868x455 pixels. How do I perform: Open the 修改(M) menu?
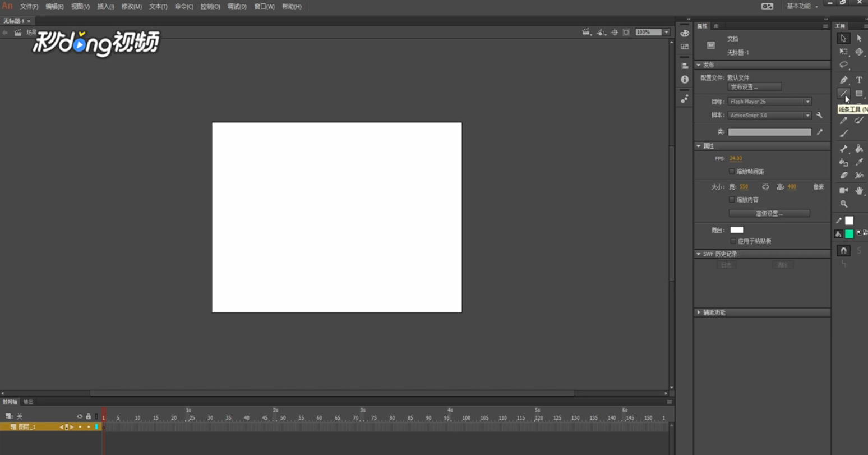click(x=132, y=7)
